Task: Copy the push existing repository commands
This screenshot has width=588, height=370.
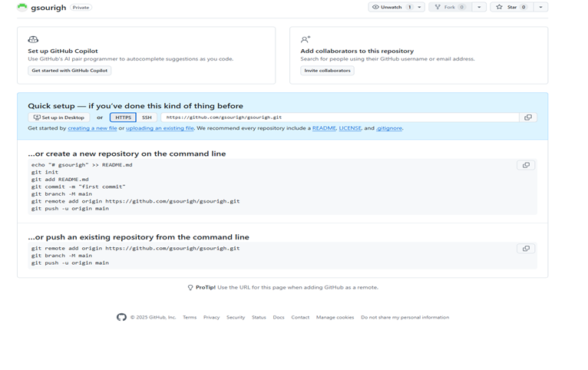Action: click(x=526, y=249)
